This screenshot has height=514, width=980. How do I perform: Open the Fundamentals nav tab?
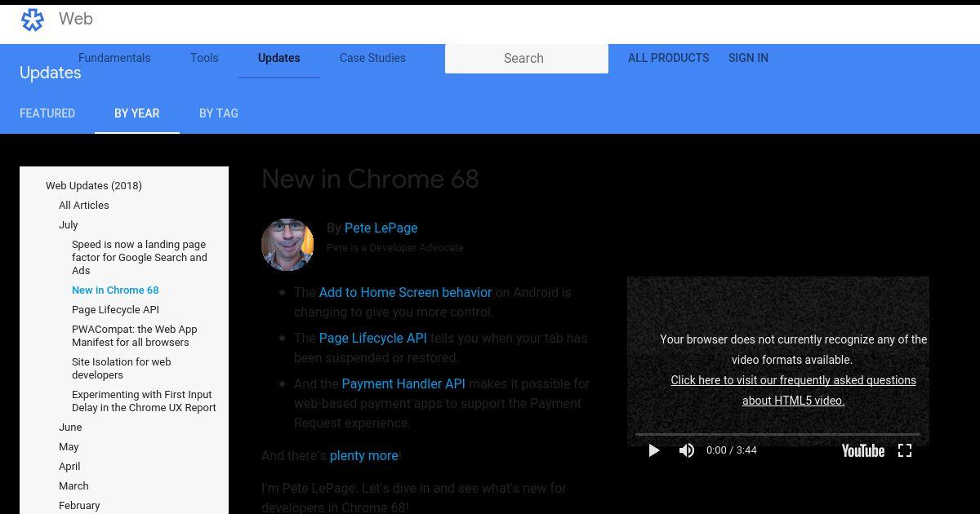coord(114,58)
